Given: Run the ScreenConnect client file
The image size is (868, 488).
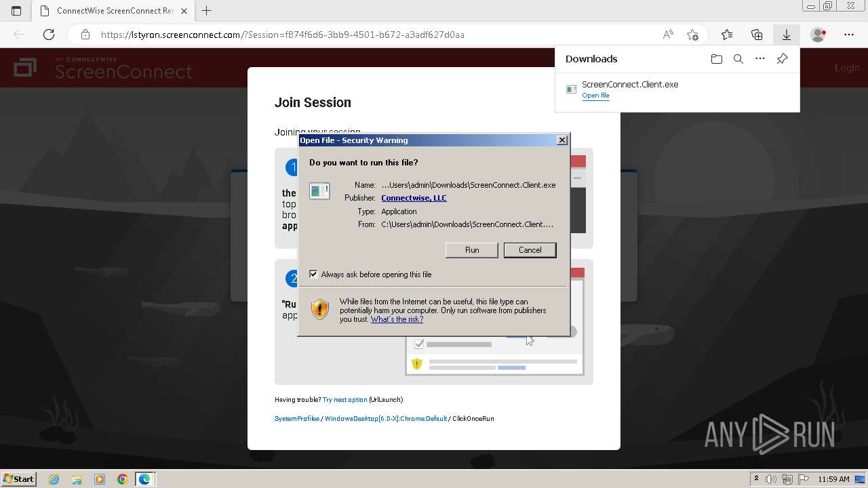Looking at the screenshot, I should pos(472,250).
